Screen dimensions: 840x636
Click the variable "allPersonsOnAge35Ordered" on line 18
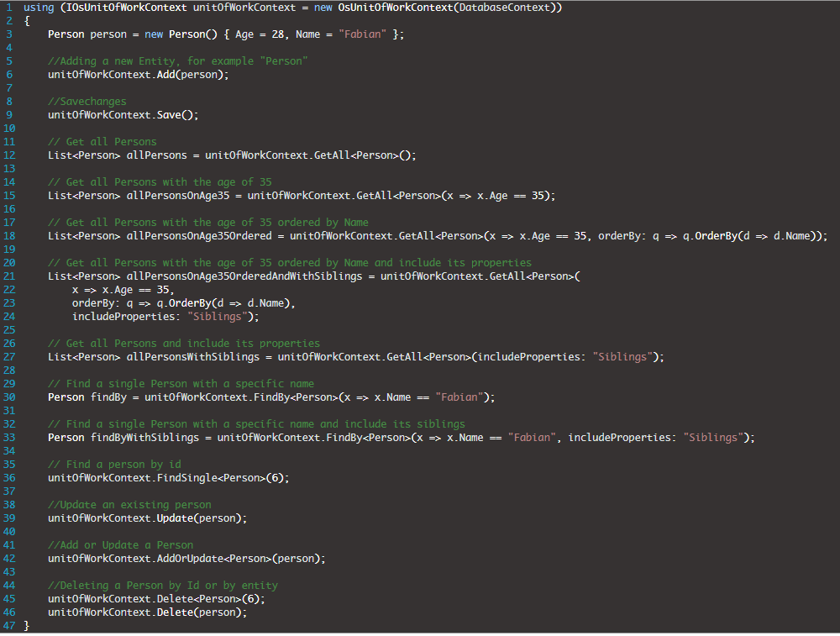click(199, 236)
